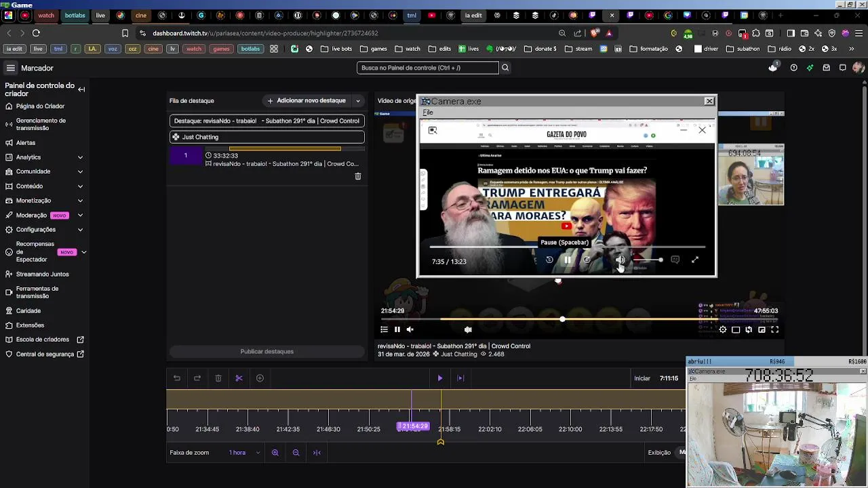868x488 pixels.
Task: Open source video player settings gear
Action: (x=723, y=330)
